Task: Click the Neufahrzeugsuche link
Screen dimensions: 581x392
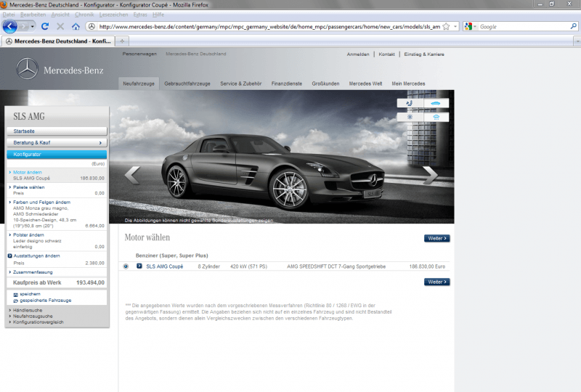Action: pos(33,316)
